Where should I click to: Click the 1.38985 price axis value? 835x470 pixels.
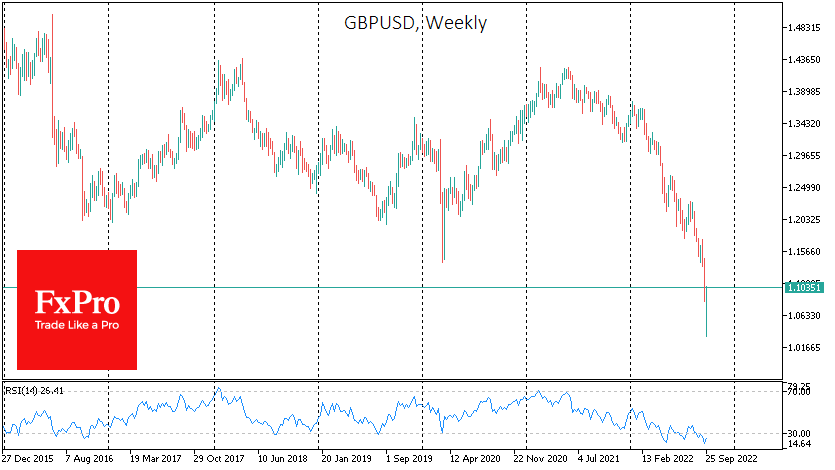(804, 92)
